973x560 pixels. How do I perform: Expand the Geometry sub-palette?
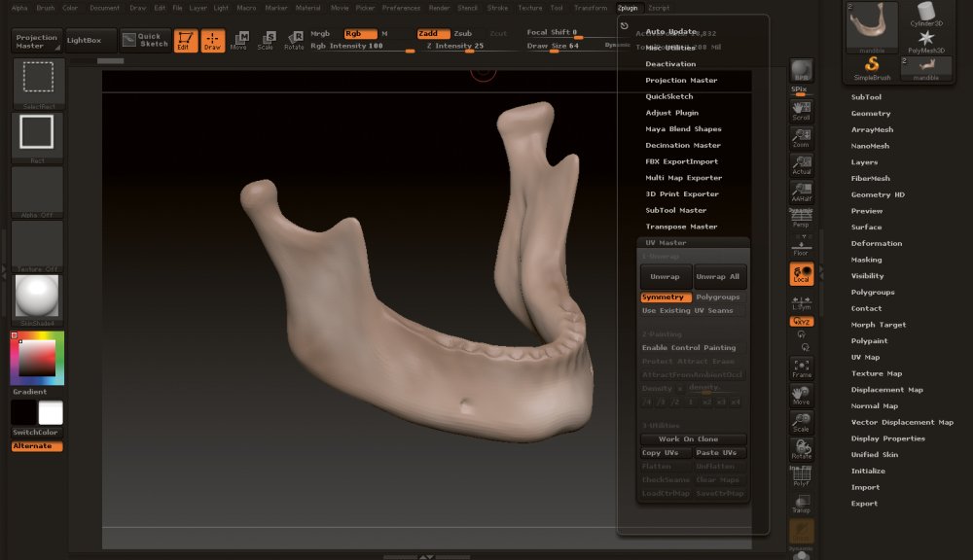871,114
